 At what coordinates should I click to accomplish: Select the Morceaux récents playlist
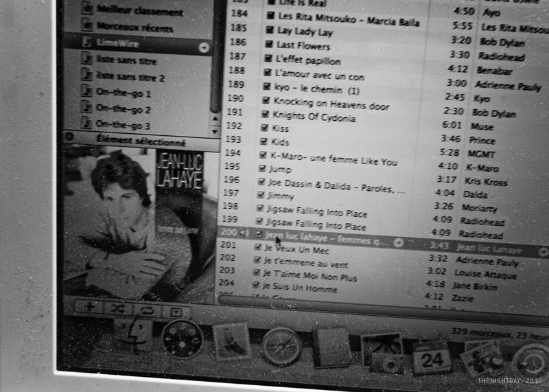coord(135,27)
